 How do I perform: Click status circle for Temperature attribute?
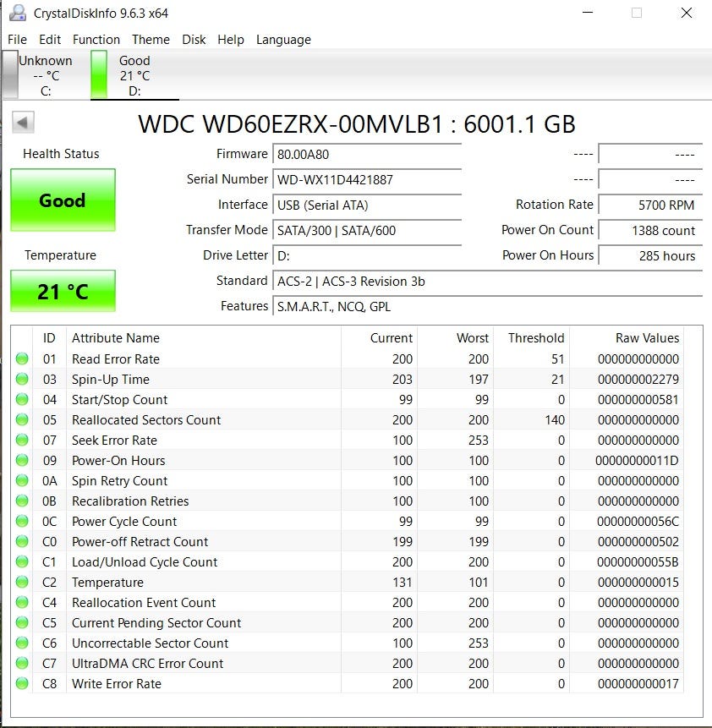[x=22, y=582]
